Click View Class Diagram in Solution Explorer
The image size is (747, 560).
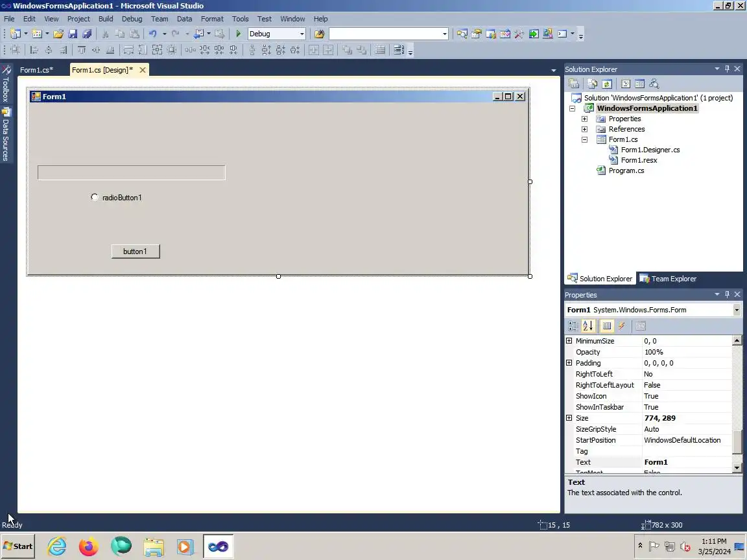(x=654, y=84)
